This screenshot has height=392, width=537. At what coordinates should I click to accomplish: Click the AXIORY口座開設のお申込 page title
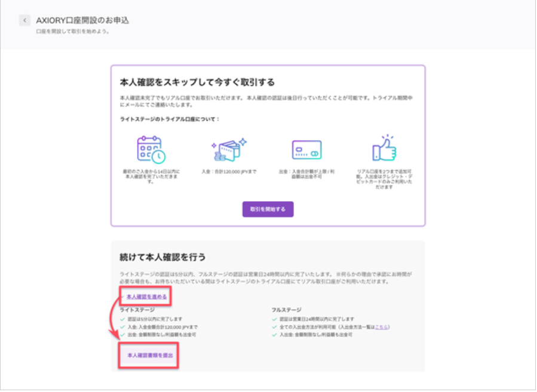pyautogui.click(x=82, y=20)
